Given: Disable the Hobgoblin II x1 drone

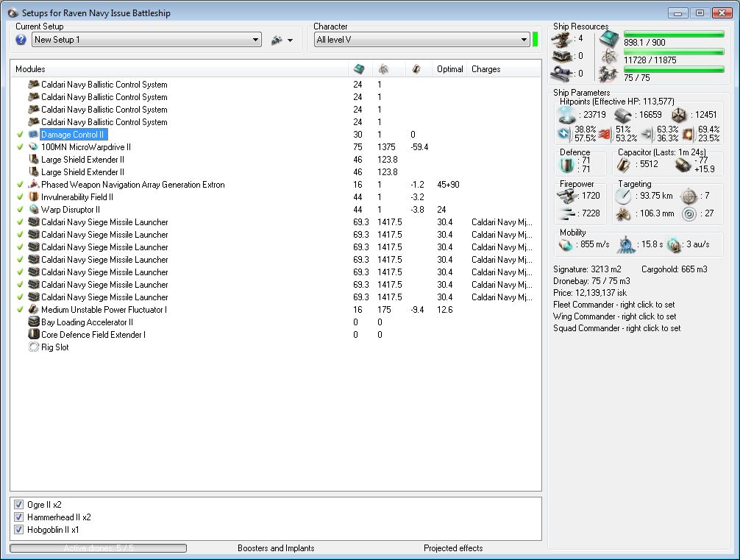Looking at the screenshot, I should (x=19, y=530).
